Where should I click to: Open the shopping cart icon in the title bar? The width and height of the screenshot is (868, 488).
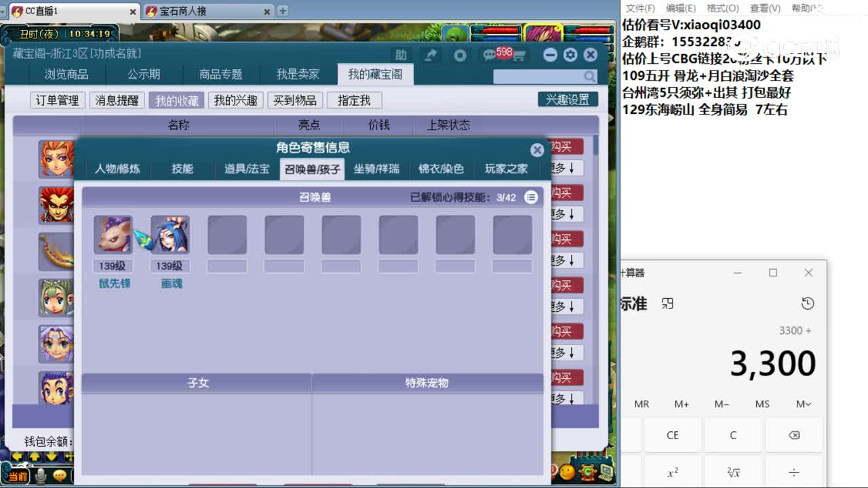tap(520, 54)
